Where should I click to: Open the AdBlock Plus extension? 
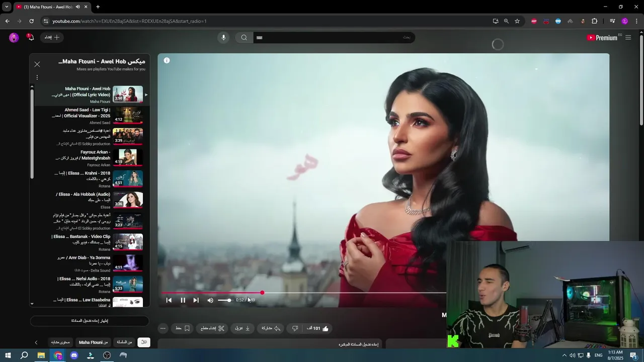tap(534, 21)
